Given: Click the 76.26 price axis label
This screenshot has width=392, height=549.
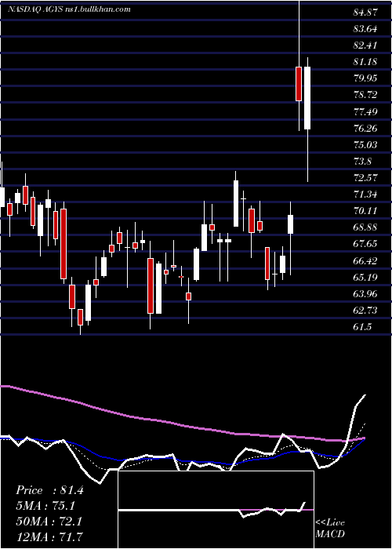Looking at the screenshot, I should tap(365, 128).
